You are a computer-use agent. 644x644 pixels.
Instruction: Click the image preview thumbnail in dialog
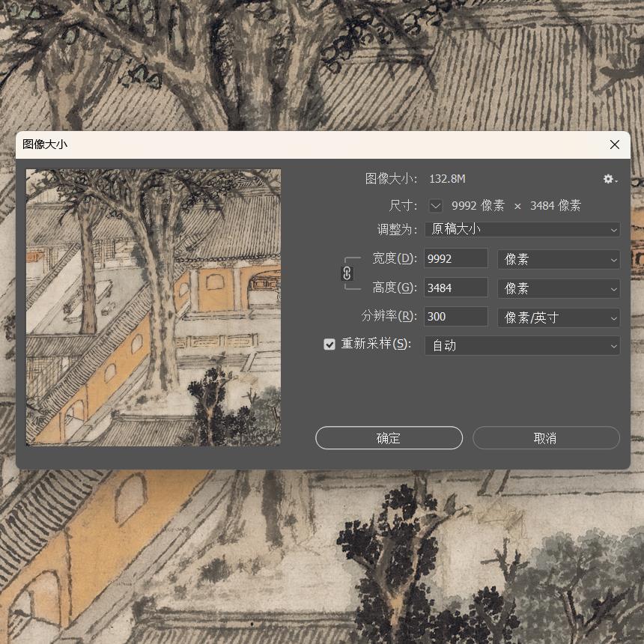[154, 308]
